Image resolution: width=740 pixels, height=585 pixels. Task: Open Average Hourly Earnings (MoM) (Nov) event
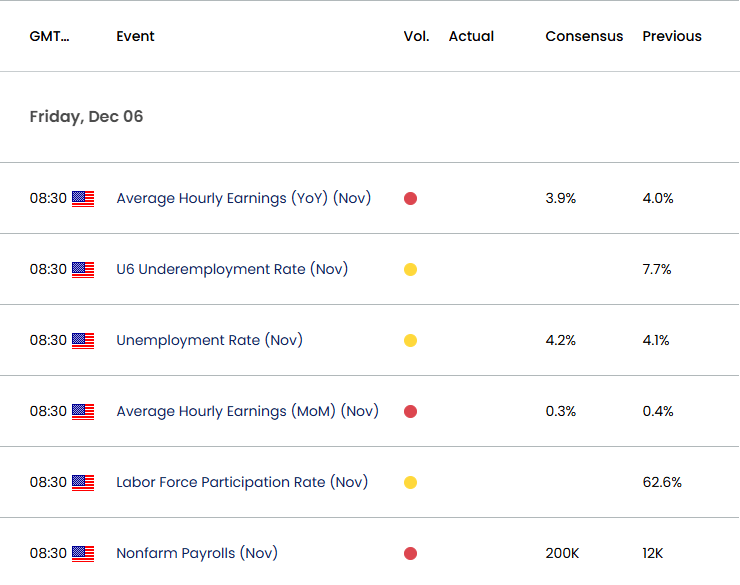pos(247,411)
